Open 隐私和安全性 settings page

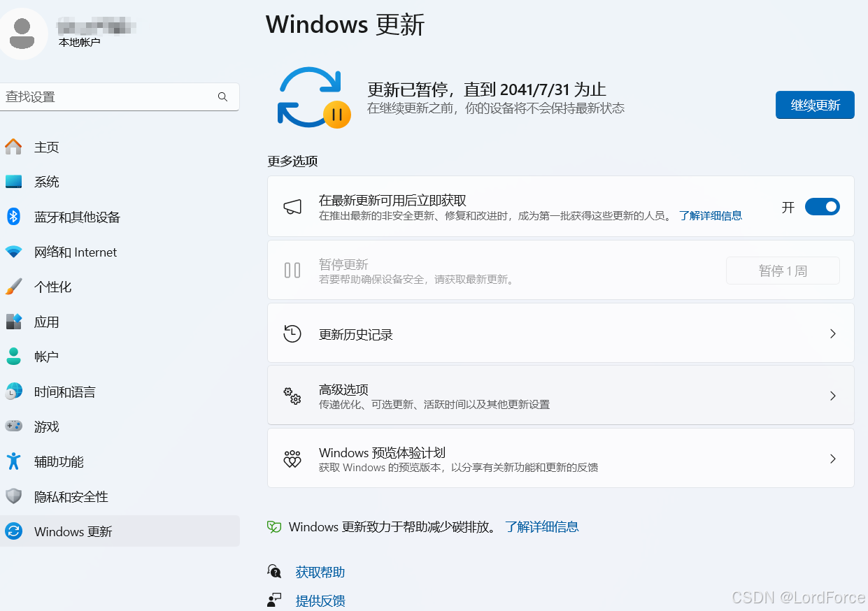(120, 496)
